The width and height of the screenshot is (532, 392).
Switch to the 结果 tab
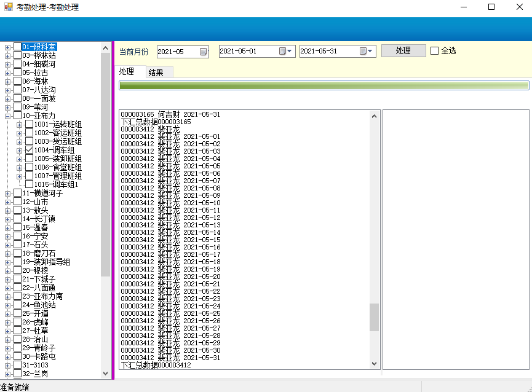[156, 73]
